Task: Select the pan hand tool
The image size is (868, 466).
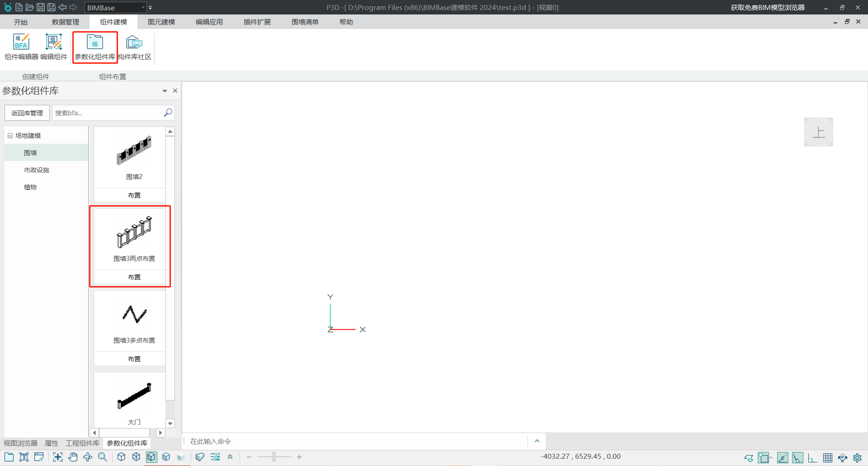Action: (73, 457)
